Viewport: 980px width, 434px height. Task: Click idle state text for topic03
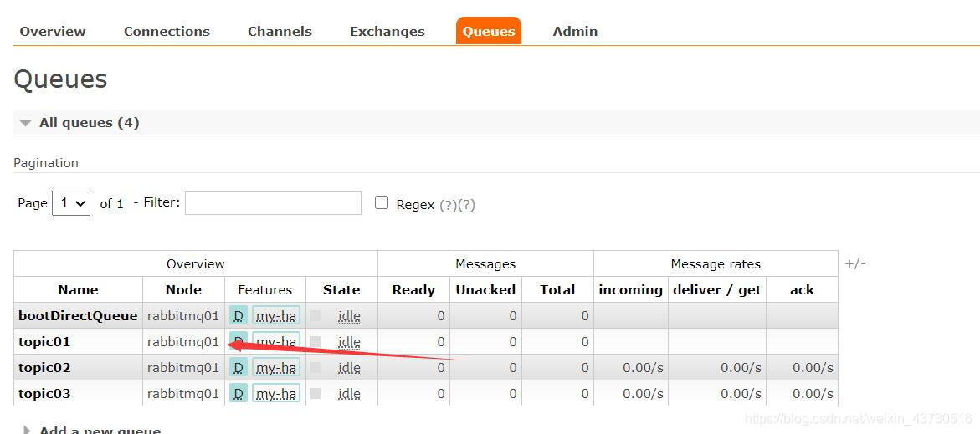click(349, 394)
